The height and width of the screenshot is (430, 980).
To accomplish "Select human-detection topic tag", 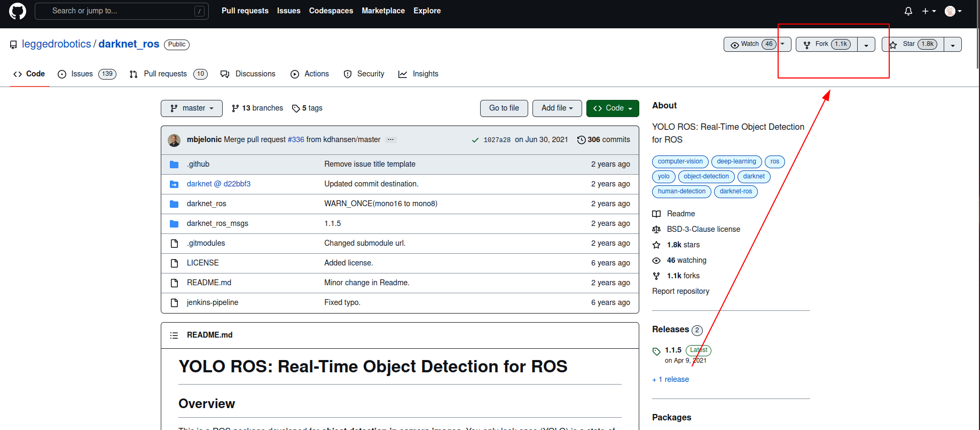I will pyautogui.click(x=681, y=192).
